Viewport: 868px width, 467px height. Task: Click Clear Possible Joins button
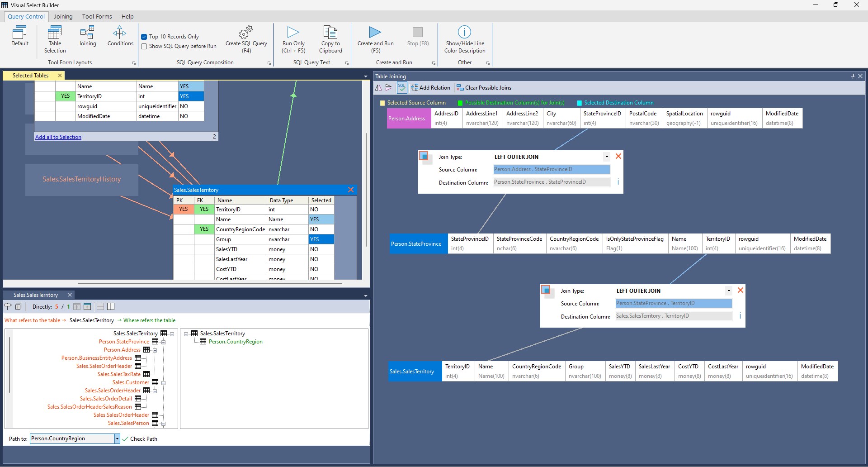(x=484, y=88)
